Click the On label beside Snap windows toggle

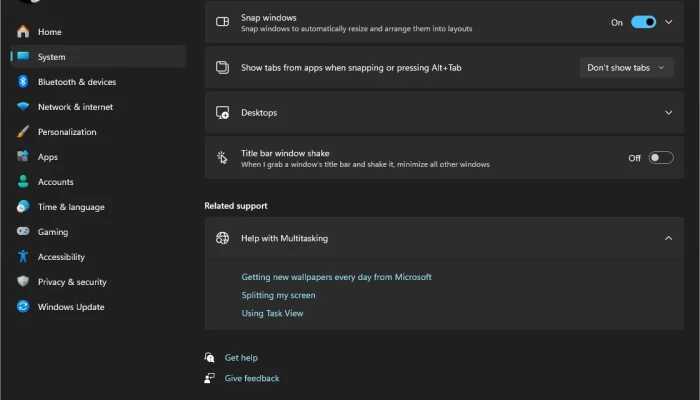pos(617,22)
